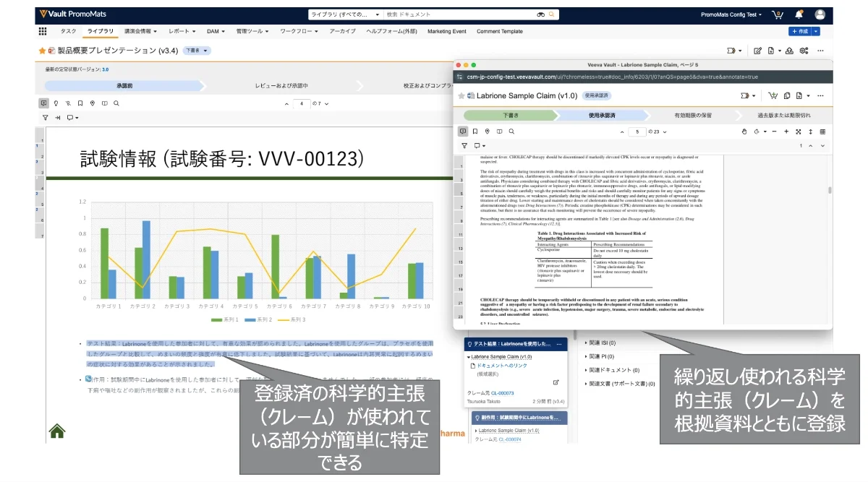Open the 下書き status dropdown
Image resolution: width=868 pixels, height=482 pixels.
click(197, 51)
